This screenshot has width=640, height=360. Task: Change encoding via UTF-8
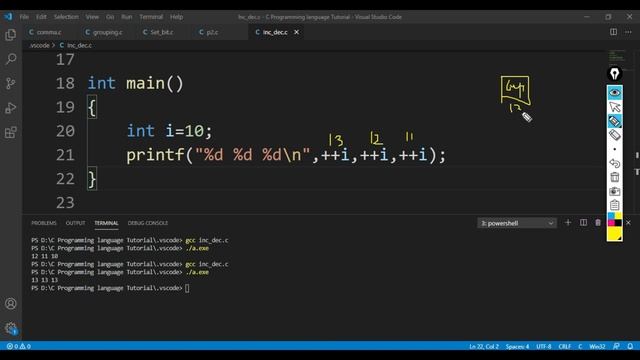(x=544, y=347)
